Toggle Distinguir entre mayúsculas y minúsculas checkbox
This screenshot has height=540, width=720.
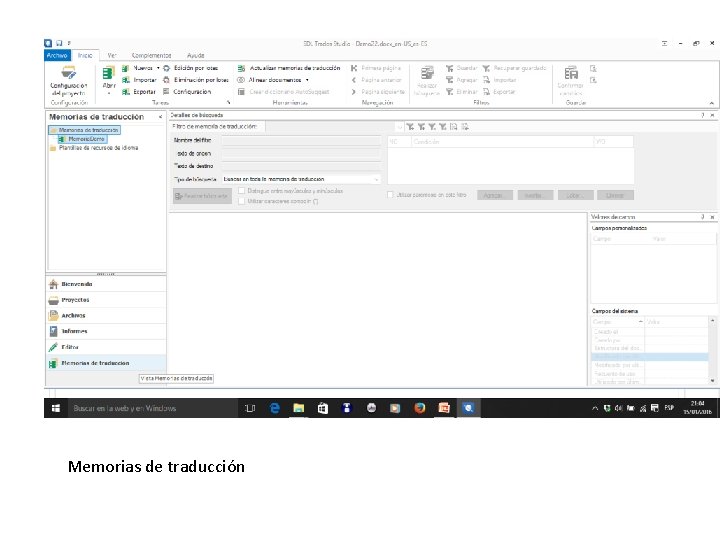[242, 191]
